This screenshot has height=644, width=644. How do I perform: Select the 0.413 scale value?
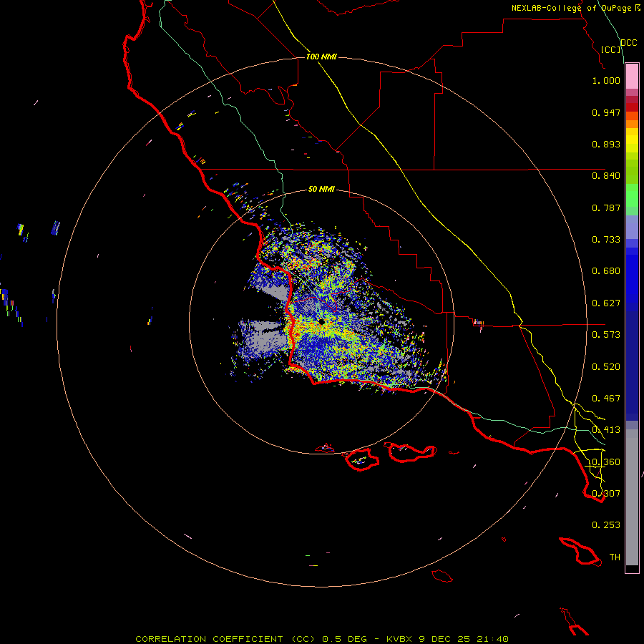tap(606, 430)
